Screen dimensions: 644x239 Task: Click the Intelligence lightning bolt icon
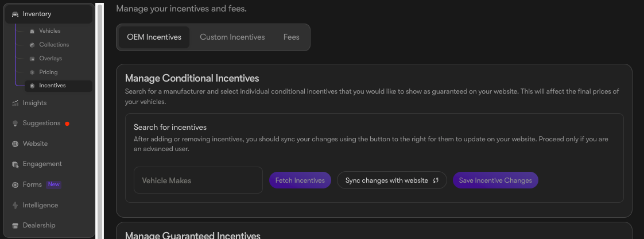[15, 205]
